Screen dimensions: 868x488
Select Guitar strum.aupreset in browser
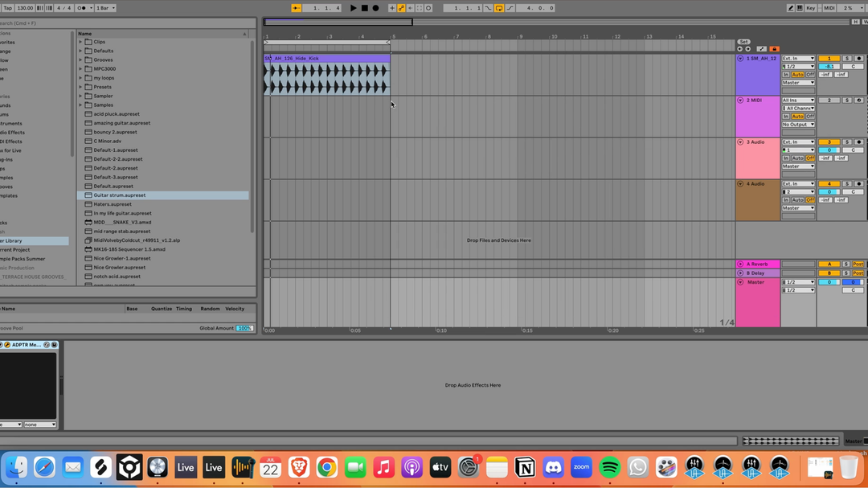click(119, 195)
